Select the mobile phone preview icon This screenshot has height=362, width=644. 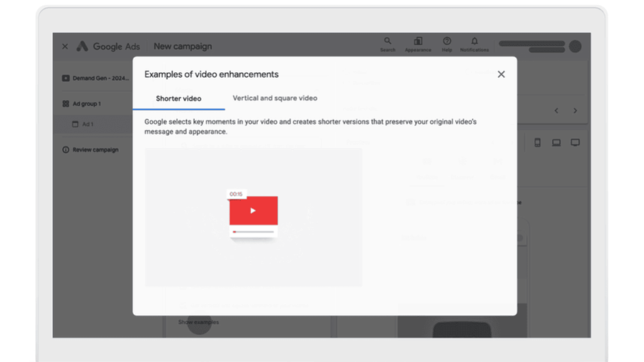coord(537,143)
